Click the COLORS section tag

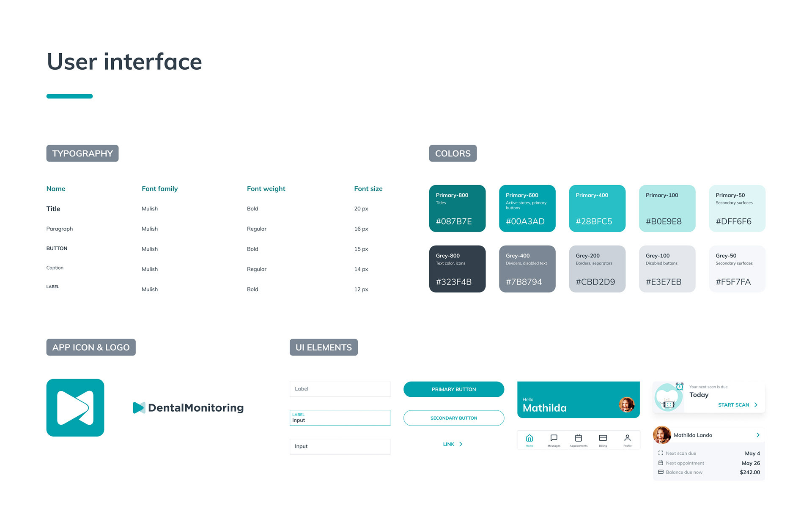point(453,153)
